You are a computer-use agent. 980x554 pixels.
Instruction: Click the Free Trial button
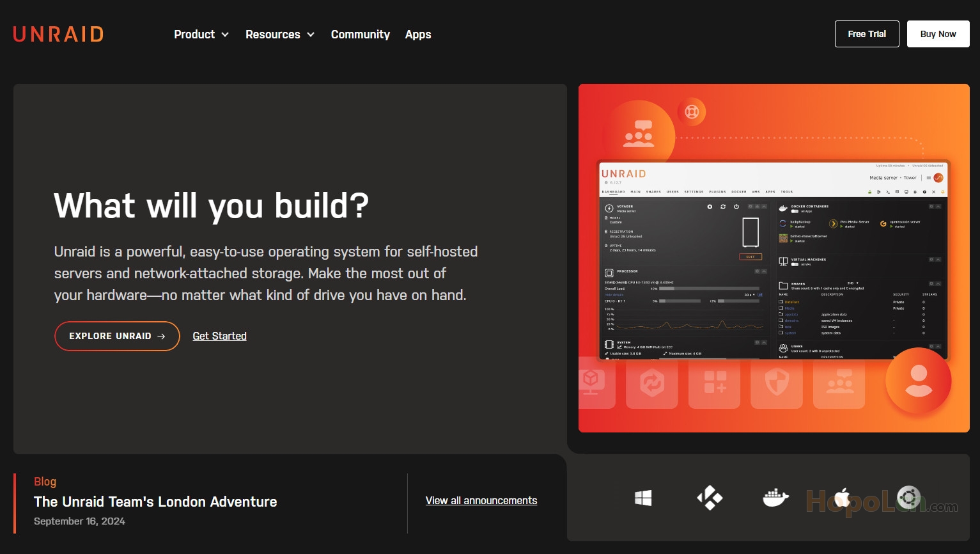pyautogui.click(x=867, y=34)
